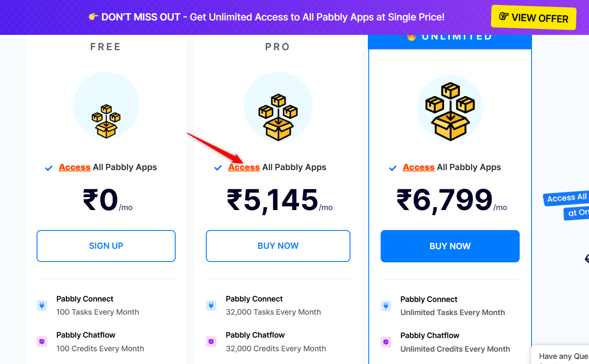The image size is (589, 364).
Task: Open the Access link under Unlimited plan
Action: pyautogui.click(x=418, y=168)
